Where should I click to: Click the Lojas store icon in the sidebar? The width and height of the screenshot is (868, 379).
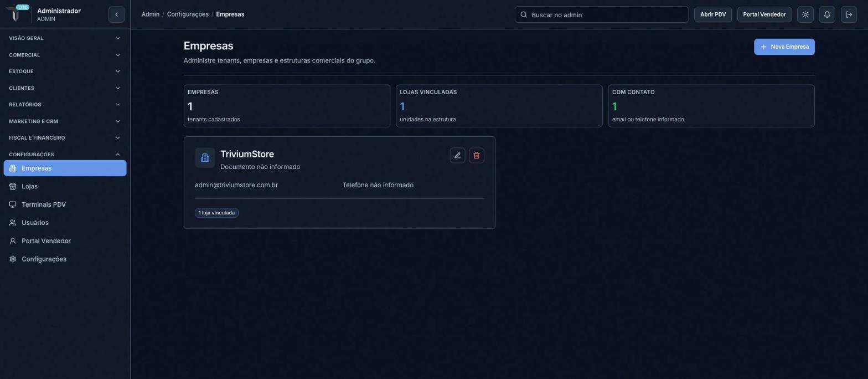(13, 187)
